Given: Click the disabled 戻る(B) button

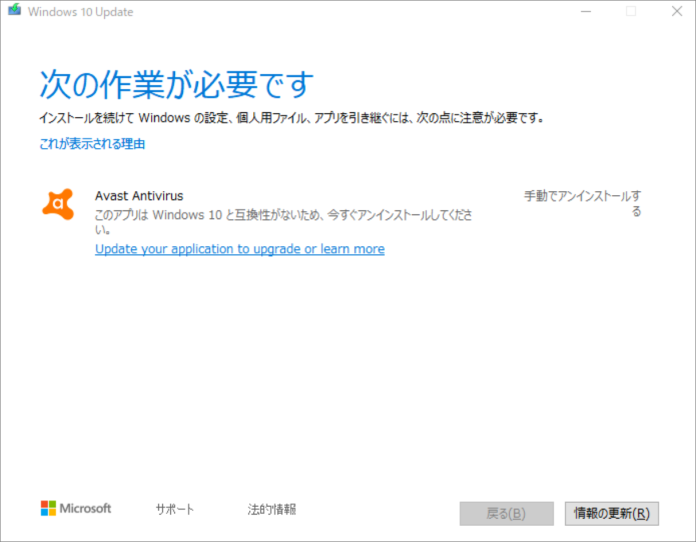Looking at the screenshot, I should coord(506,513).
